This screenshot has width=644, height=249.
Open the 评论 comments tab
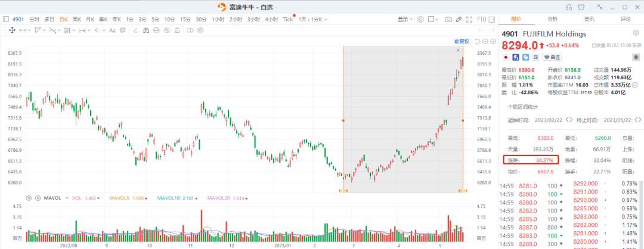coord(626,19)
